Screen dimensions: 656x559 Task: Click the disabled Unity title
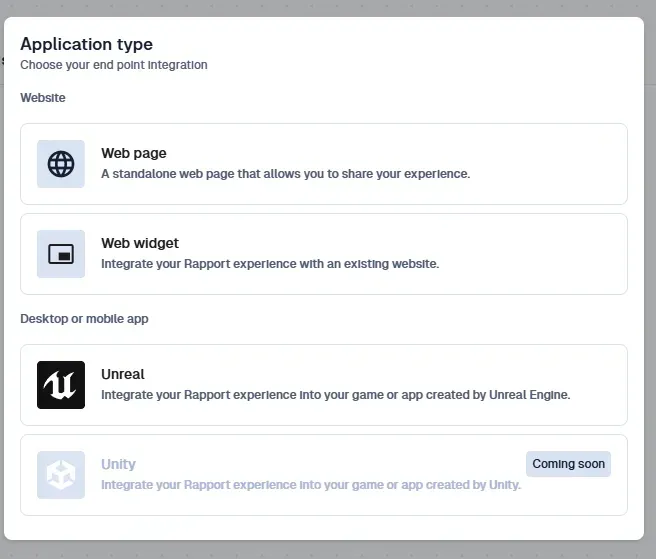point(118,464)
